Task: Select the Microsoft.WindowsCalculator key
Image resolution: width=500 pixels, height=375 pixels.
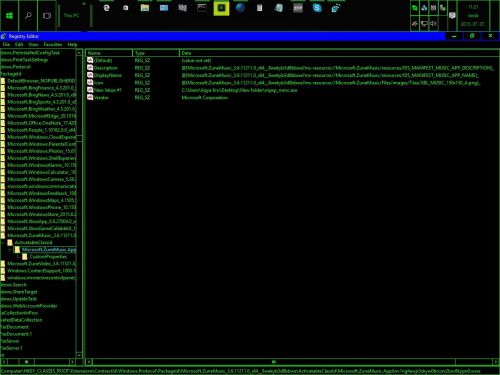Action: pyautogui.click(x=42, y=172)
